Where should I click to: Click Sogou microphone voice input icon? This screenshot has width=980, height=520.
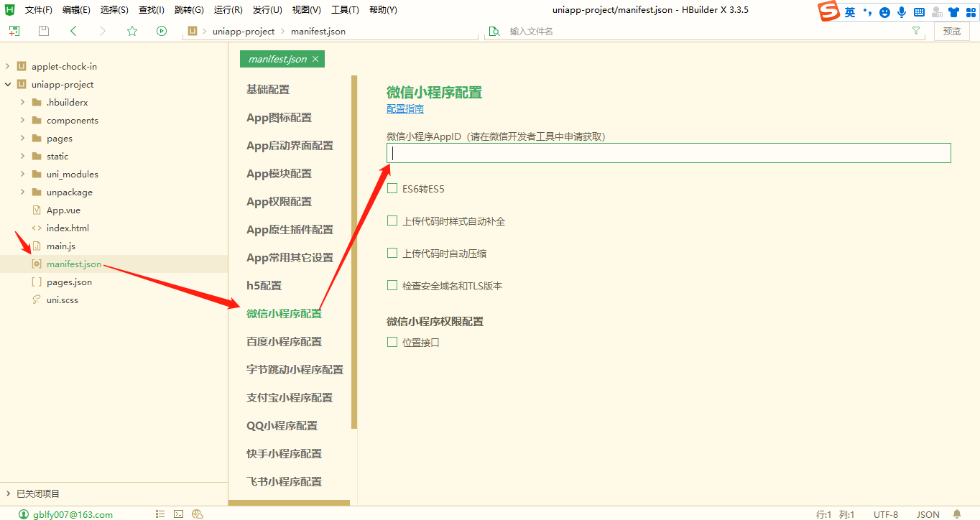pyautogui.click(x=902, y=12)
